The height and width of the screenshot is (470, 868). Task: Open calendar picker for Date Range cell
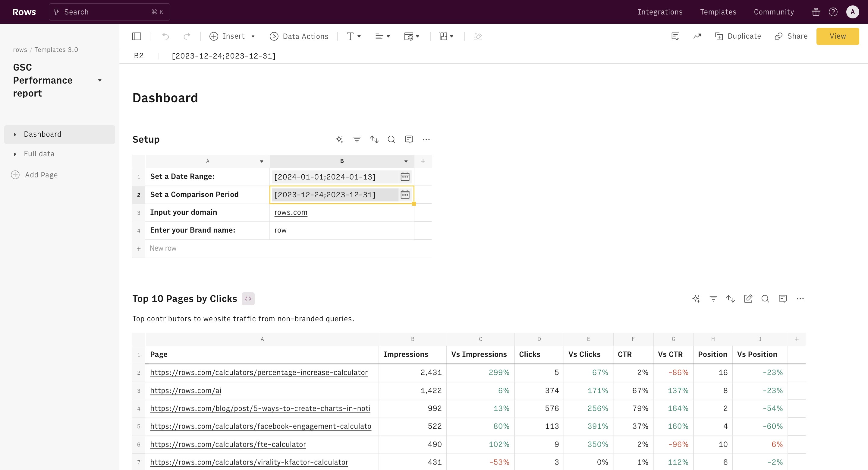405,177
